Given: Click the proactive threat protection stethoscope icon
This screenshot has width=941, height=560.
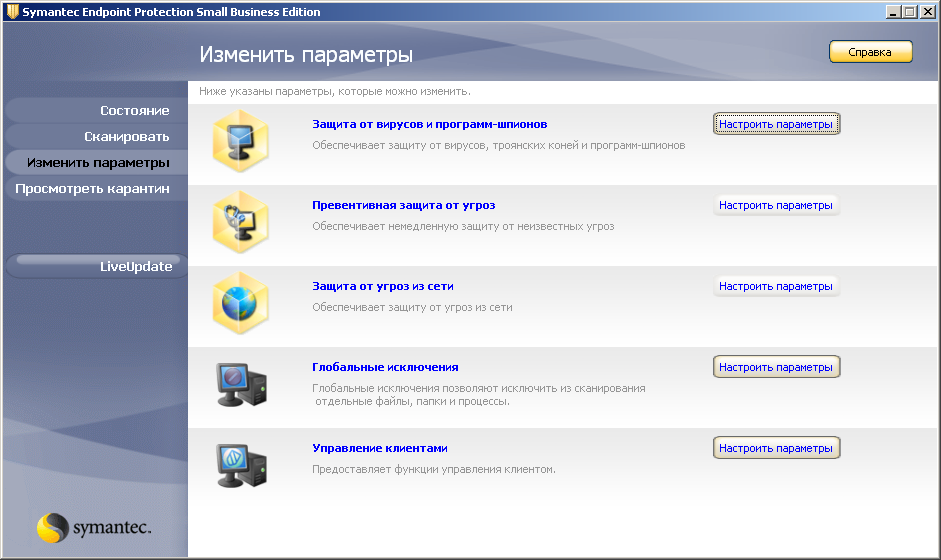Looking at the screenshot, I should [240, 222].
